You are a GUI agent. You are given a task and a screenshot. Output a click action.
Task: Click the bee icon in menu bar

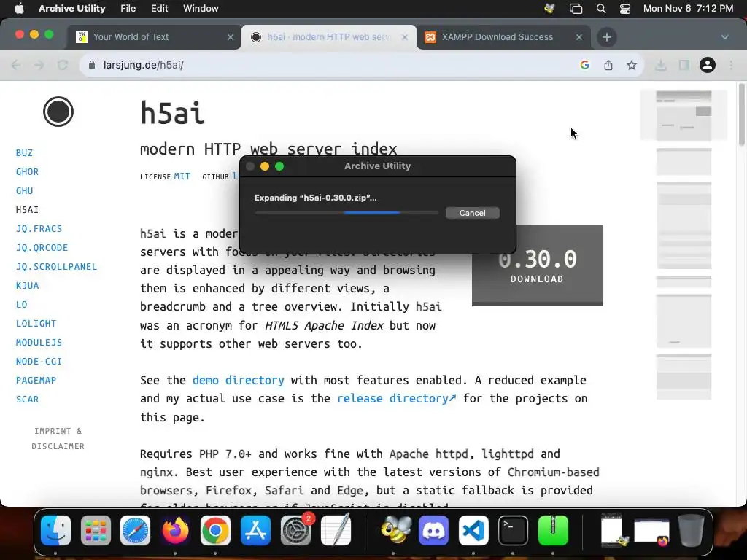549,8
